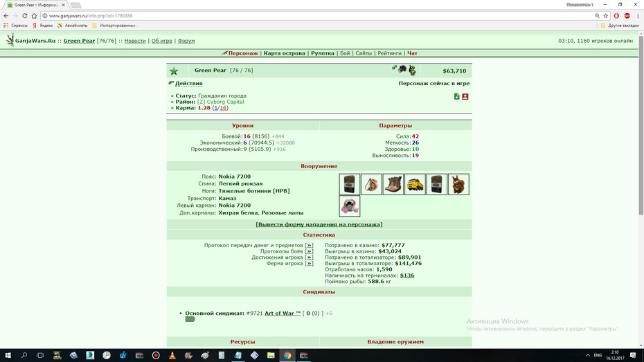This screenshot has height=362, width=644.
Task: Expand Достижения игрока arrow link
Action: (310, 257)
